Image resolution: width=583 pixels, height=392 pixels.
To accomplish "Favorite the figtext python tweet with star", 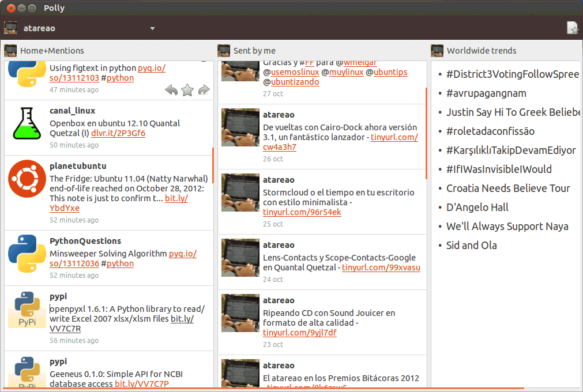I will 187,90.
